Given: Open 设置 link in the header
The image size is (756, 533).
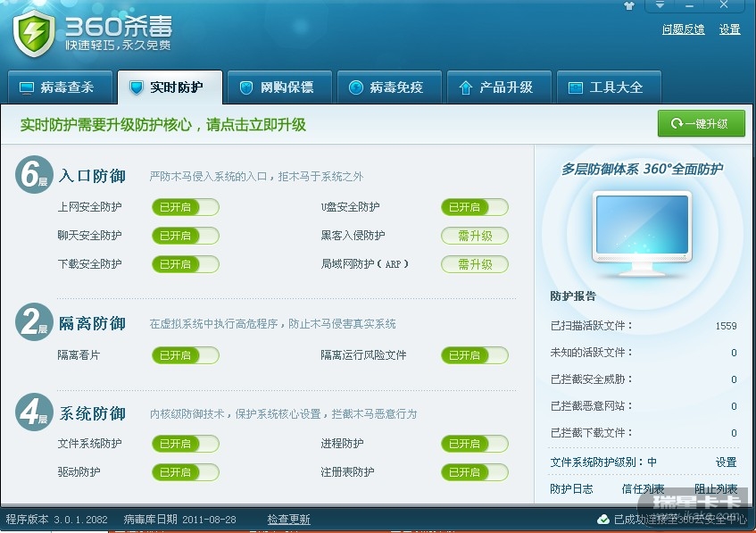Looking at the screenshot, I should coord(729,29).
